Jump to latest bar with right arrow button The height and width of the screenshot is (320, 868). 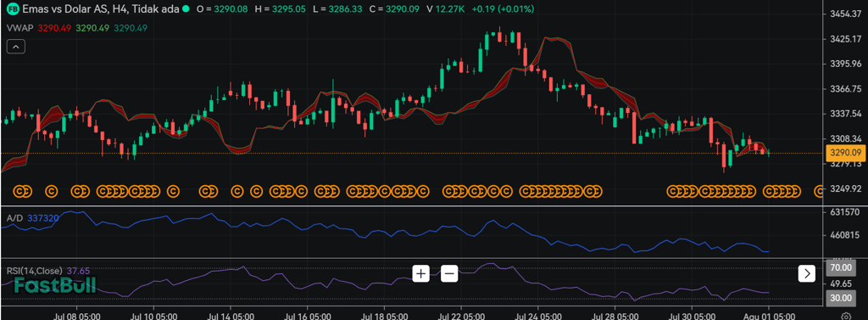click(x=807, y=272)
